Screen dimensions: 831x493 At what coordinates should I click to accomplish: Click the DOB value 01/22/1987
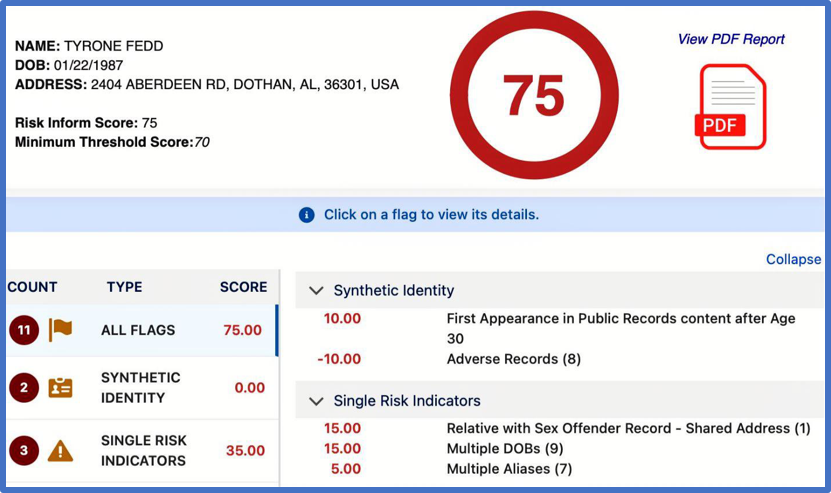89,65
